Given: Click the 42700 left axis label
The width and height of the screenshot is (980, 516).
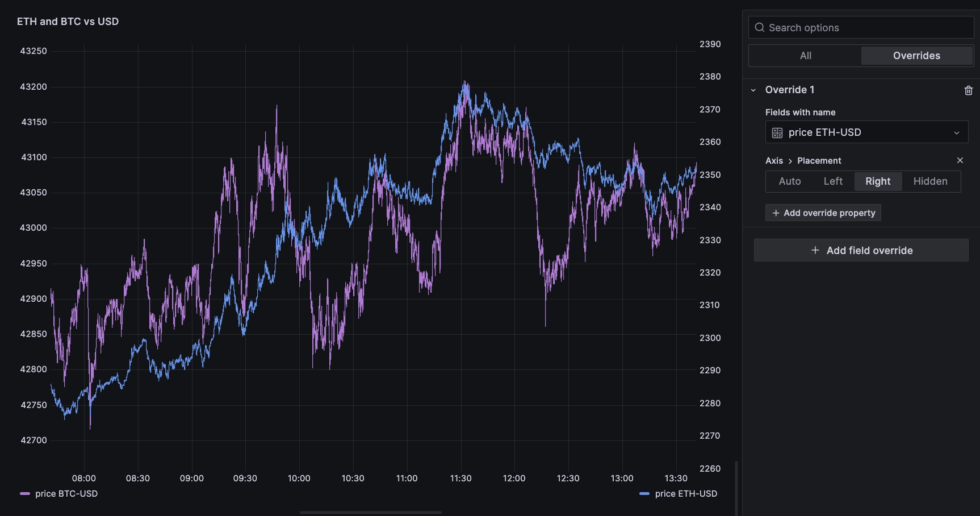Looking at the screenshot, I should (33, 440).
